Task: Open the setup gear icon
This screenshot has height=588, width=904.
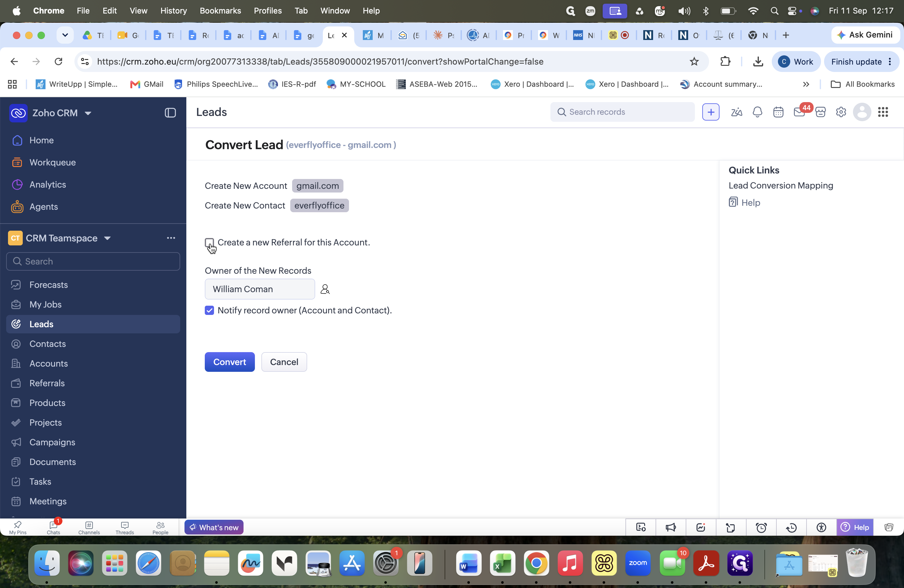Action: tap(841, 112)
